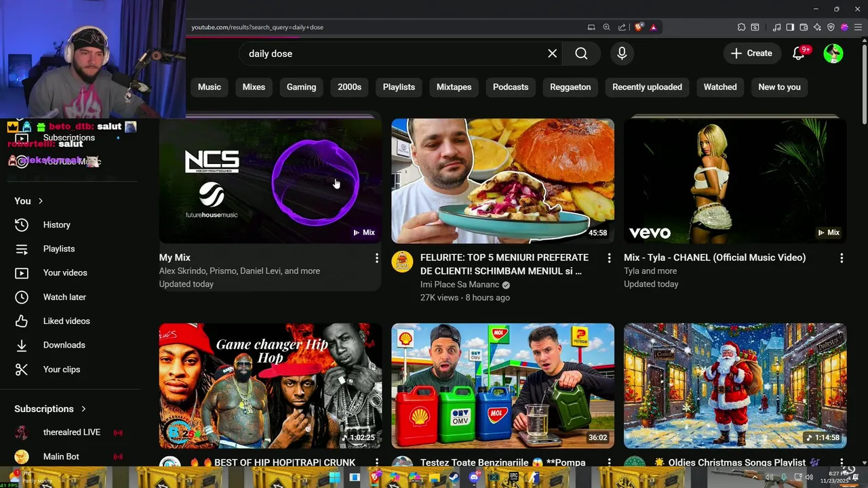This screenshot has width=868, height=488.
Task: Open the Windows Start button on taskbar
Action: [x=335, y=478]
